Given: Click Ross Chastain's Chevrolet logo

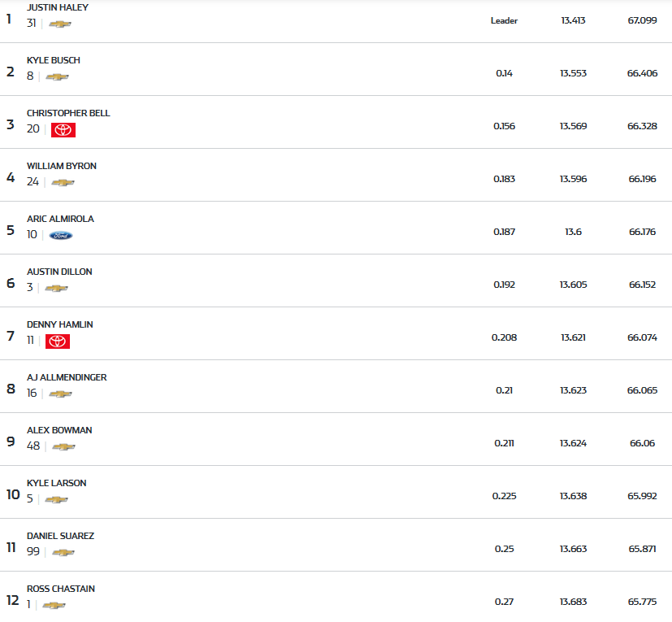Looking at the screenshot, I should [x=54, y=606].
